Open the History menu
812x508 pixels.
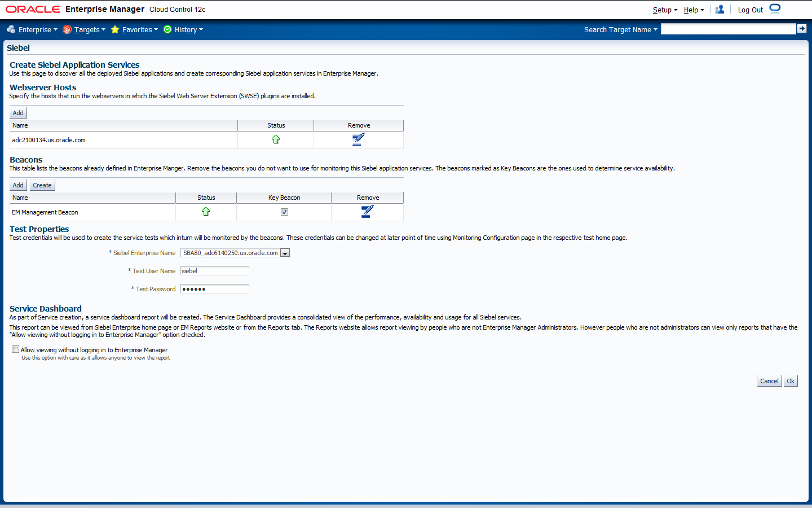coord(188,29)
